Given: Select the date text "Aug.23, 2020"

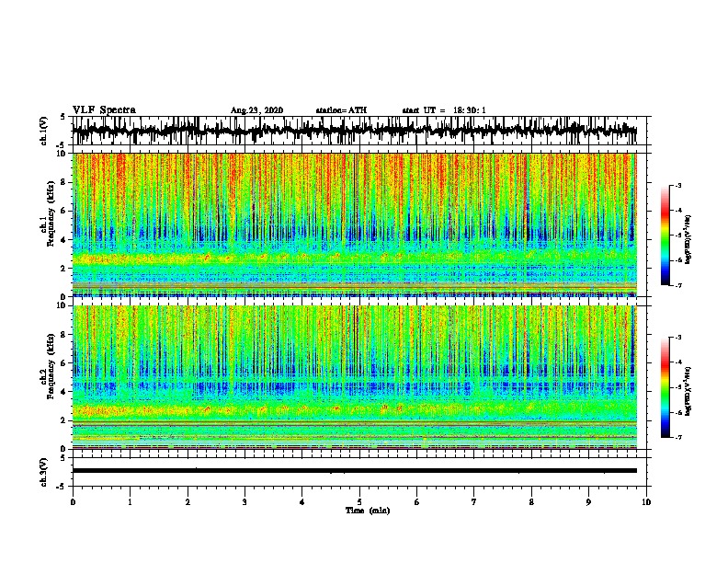Looking at the screenshot, I should (x=256, y=110).
